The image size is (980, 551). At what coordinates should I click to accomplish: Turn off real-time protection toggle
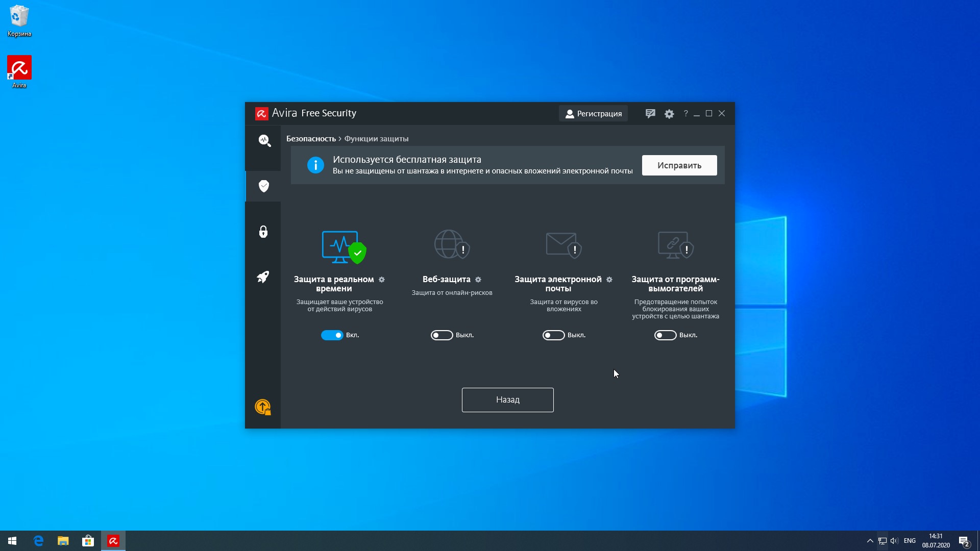[332, 335]
